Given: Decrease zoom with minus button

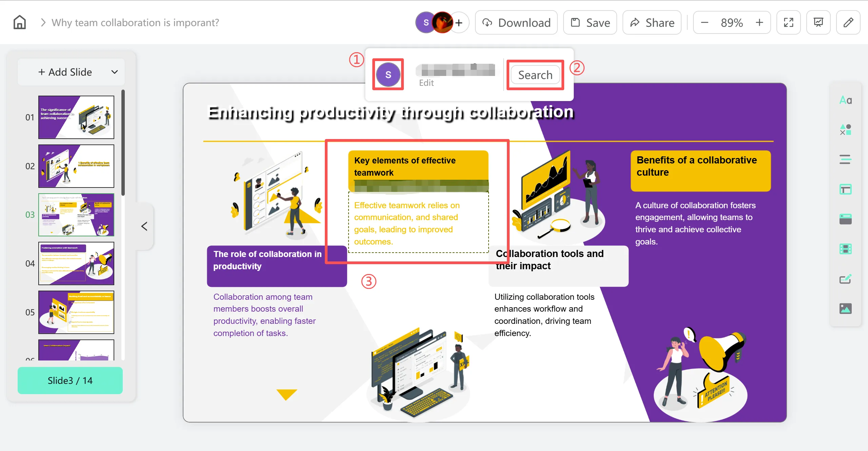Looking at the screenshot, I should tap(705, 23).
